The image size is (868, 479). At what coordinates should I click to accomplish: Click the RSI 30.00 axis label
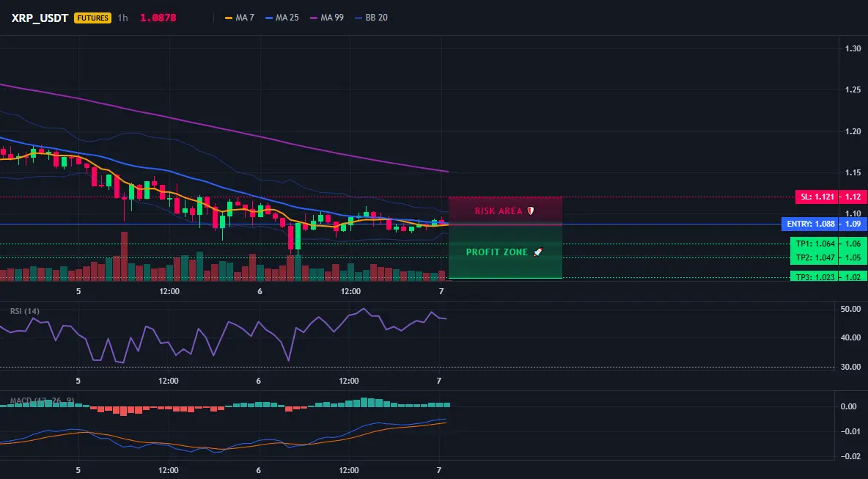point(850,367)
